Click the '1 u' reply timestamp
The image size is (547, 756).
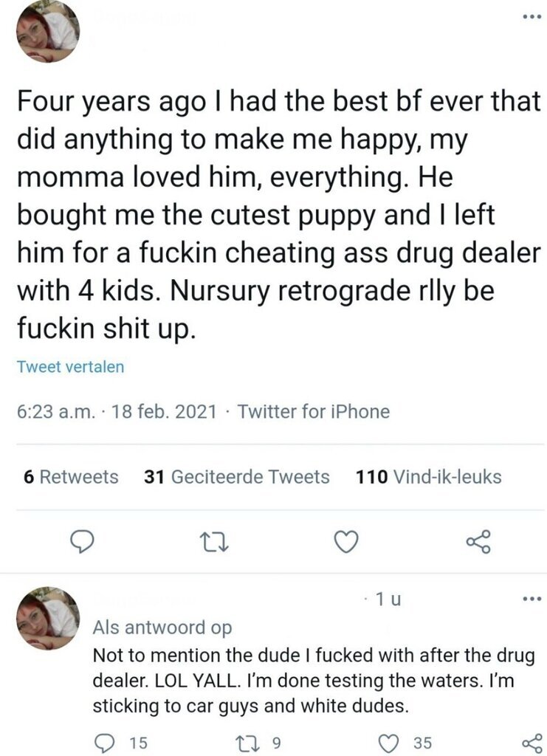coord(384,599)
